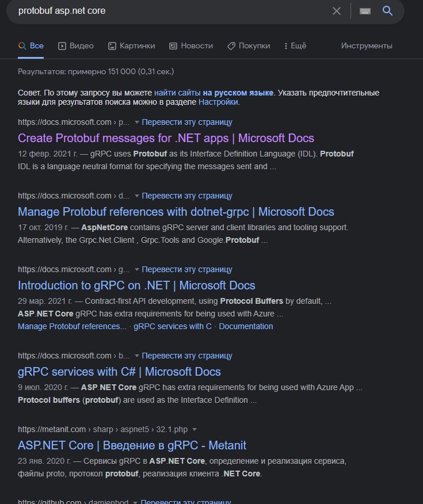Open Introduction to gRPC on .NET result
Viewport: 423px width, 504px height.
(x=136, y=285)
